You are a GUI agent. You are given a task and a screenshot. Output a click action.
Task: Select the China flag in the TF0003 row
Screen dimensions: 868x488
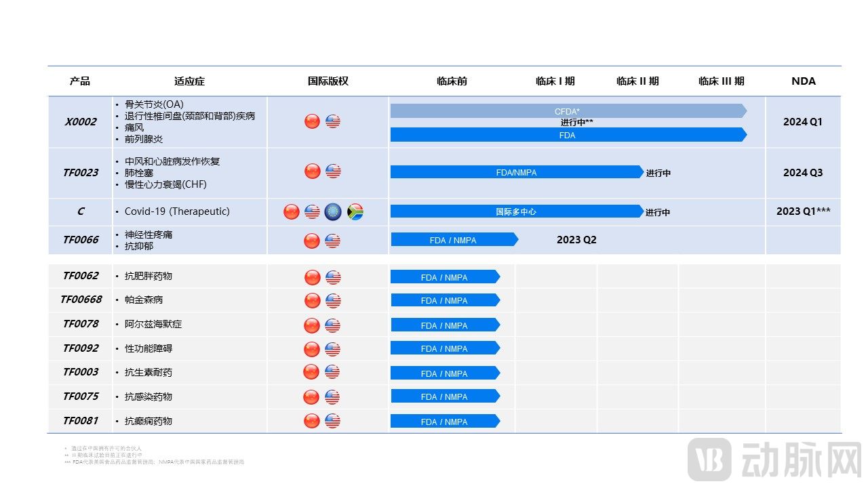click(311, 371)
